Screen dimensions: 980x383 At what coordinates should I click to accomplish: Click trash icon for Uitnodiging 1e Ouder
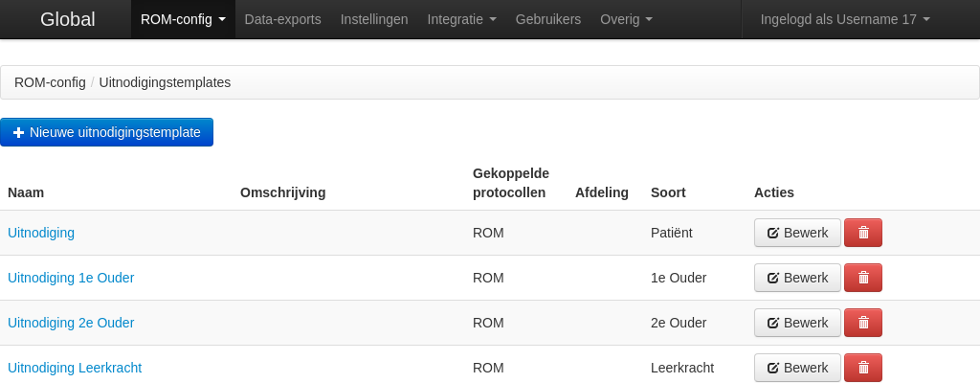pyautogui.click(x=862, y=278)
